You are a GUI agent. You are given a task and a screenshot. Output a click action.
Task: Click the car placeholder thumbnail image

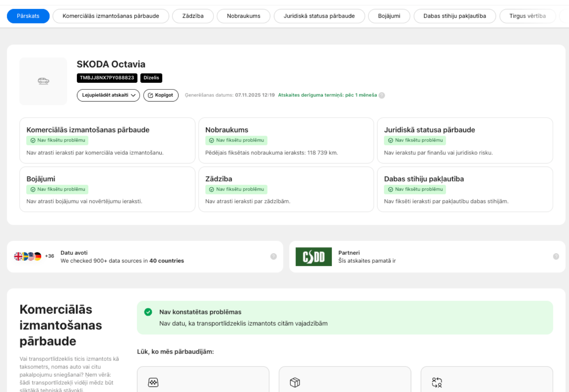click(x=43, y=81)
